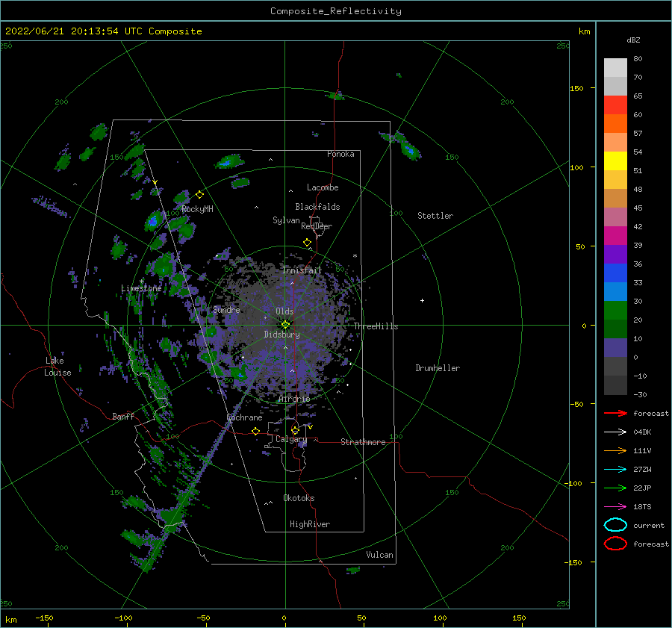Click the cyan current ellipse icon
Image resolution: width=672 pixels, height=628 pixels.
(x=615, y=525)
